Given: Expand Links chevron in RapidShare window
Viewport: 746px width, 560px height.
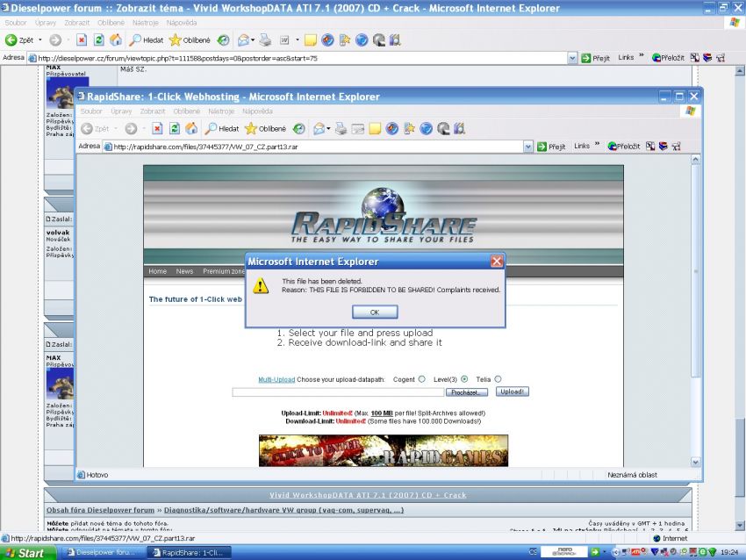Looking at the screenshot, I should coord(597,145).
